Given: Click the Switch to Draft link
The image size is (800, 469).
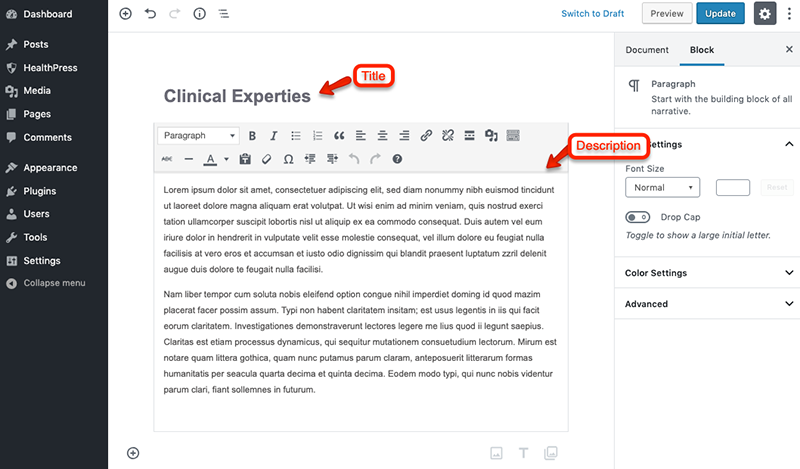Looking at the screenshot, I should pos(593,14).
